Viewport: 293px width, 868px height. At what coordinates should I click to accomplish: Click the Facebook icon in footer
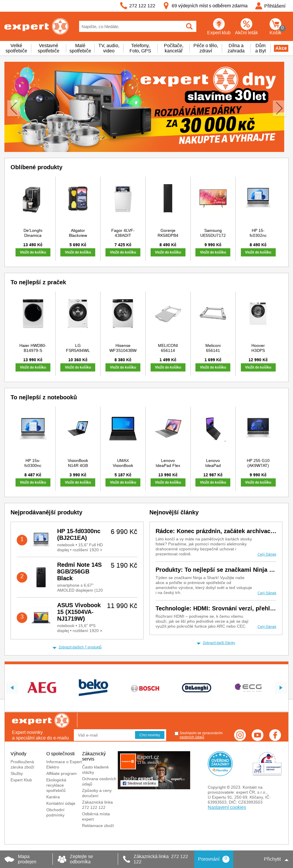tap(275, 735)
